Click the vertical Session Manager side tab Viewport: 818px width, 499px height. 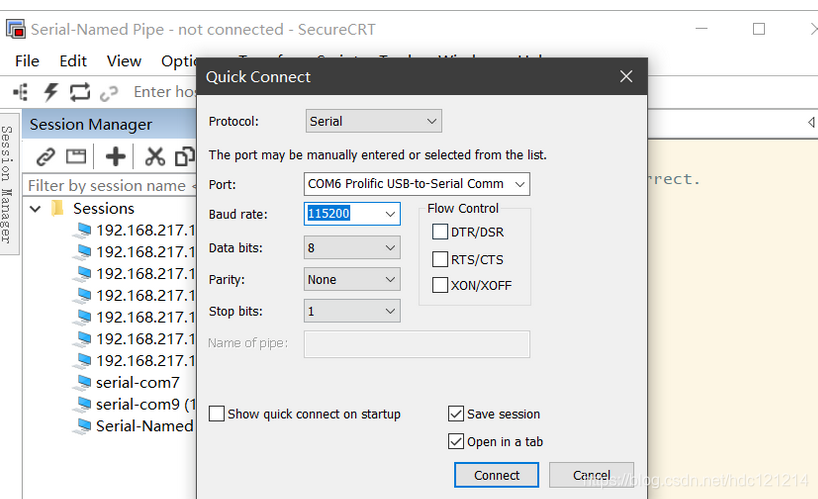click(x=7, y=184)
